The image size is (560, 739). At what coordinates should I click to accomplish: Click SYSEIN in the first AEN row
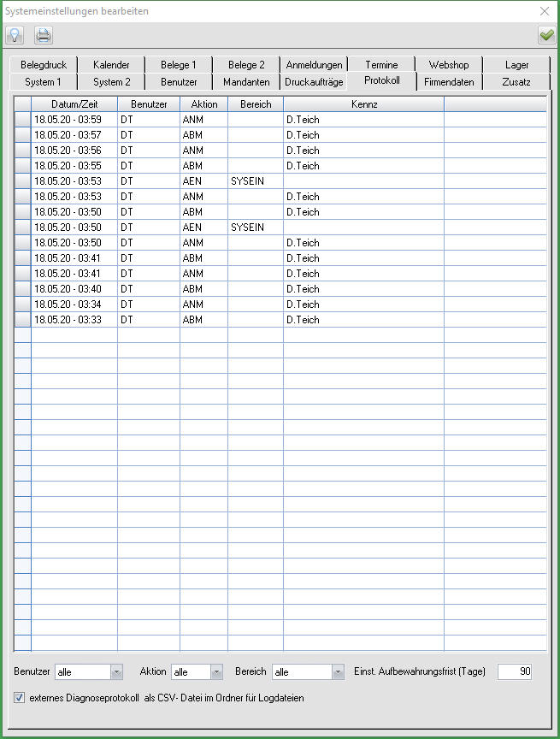pyautogui.click(x=247, y=181)
